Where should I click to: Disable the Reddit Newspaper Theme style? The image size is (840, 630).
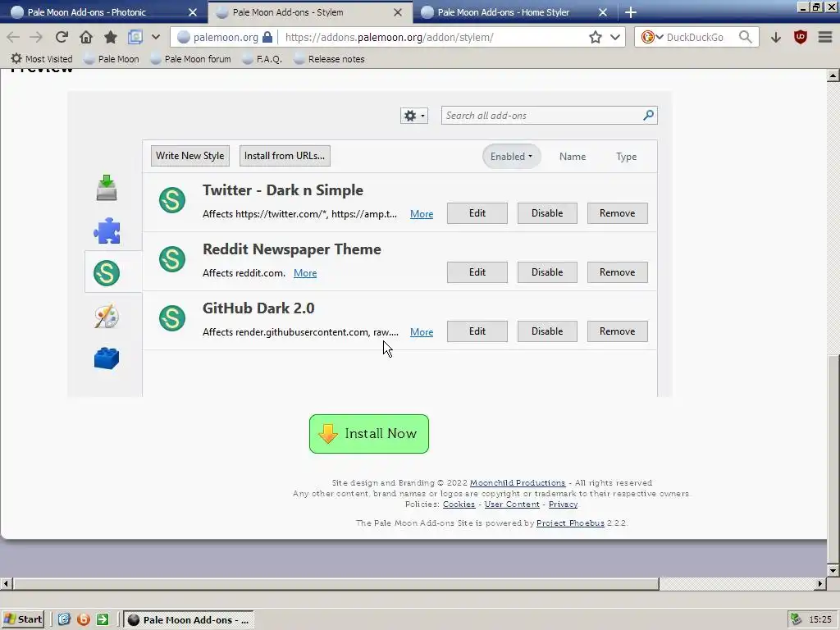click(x=547, y=272)
